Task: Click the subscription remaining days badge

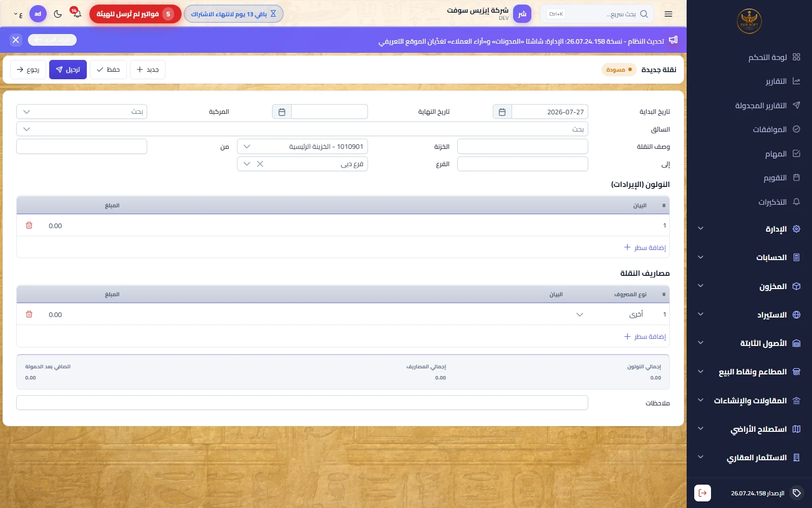Action: [x=233, y=14]
